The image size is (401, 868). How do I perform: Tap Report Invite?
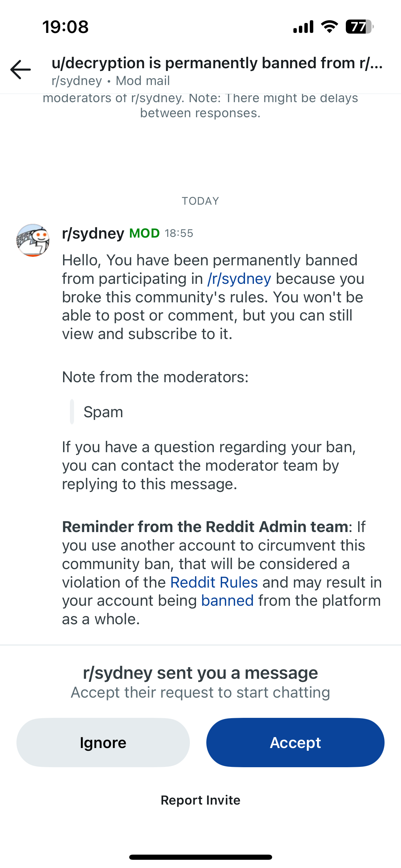tap(200, 800)
